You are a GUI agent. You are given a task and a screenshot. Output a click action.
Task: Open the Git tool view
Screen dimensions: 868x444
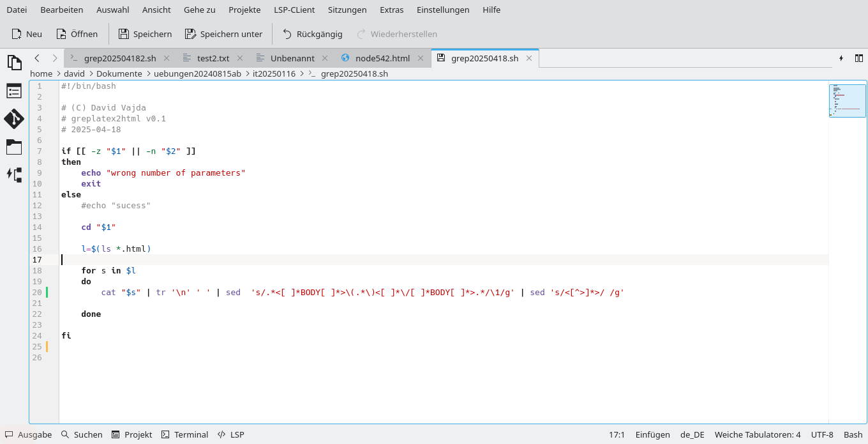pos(13,119)
